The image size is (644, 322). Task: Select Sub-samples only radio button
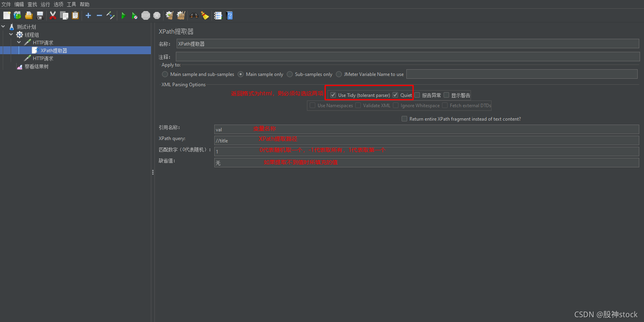click(290, 74)
